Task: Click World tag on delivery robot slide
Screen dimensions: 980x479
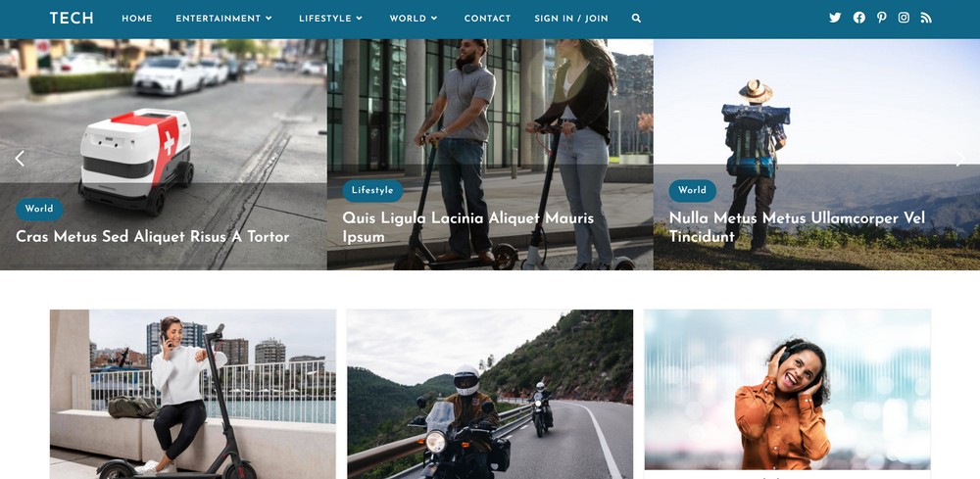Action: click(39, 210)
